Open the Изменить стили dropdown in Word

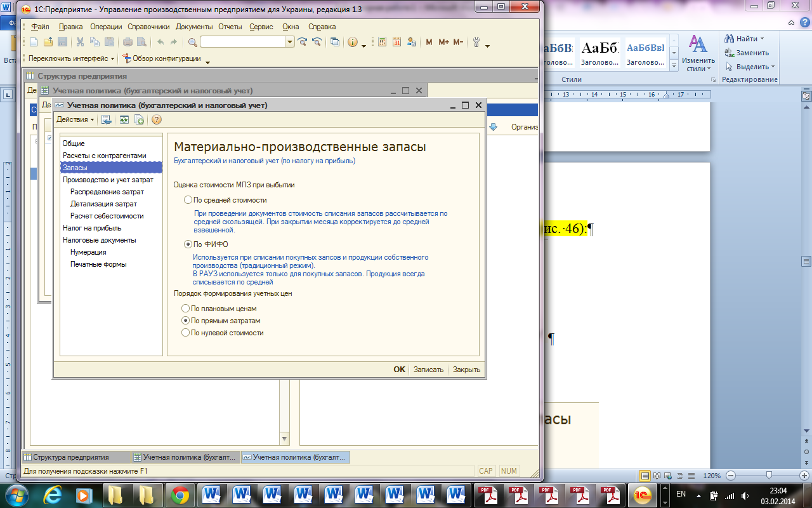698,53
